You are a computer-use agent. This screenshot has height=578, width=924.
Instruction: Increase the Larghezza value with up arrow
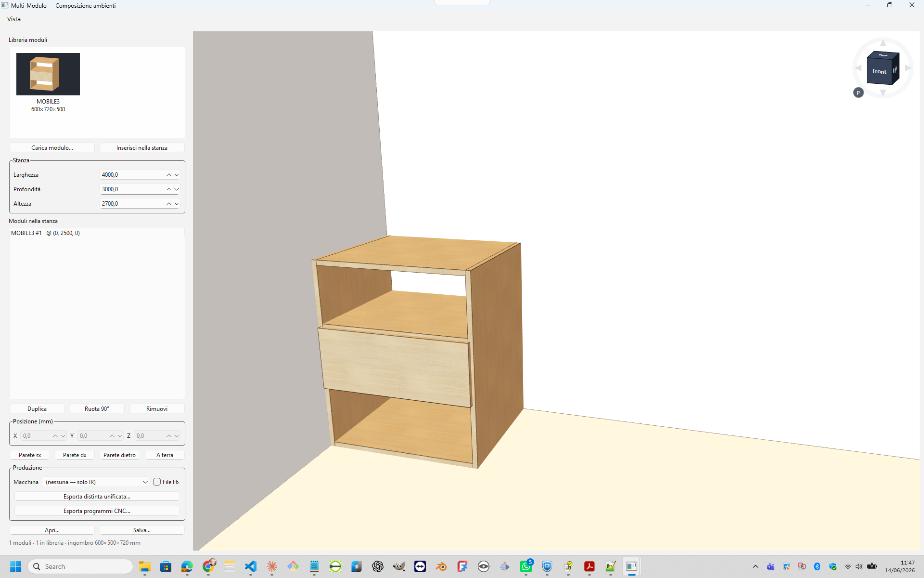[169, 175]
